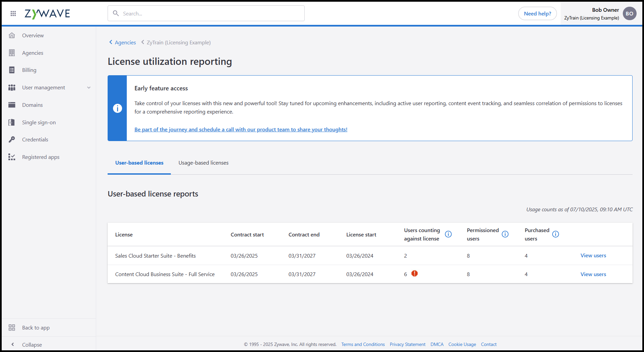This screenshot has height=352, width=644.
Task: Open the app grid launcher
Action: click(13, 13)
